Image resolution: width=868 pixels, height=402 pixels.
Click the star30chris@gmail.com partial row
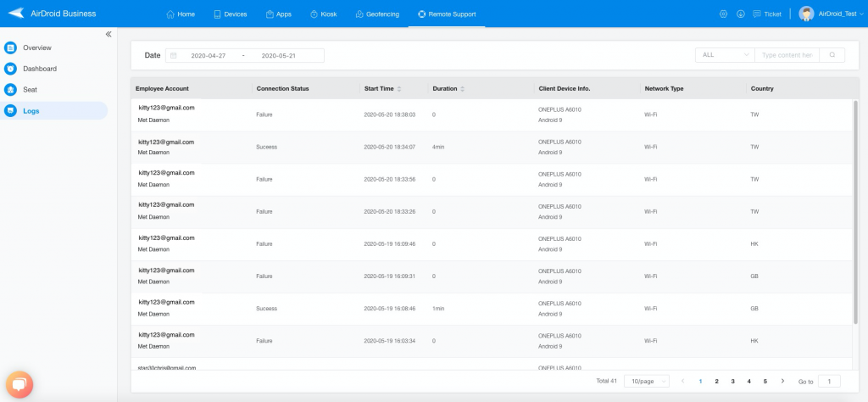(492, 365)
